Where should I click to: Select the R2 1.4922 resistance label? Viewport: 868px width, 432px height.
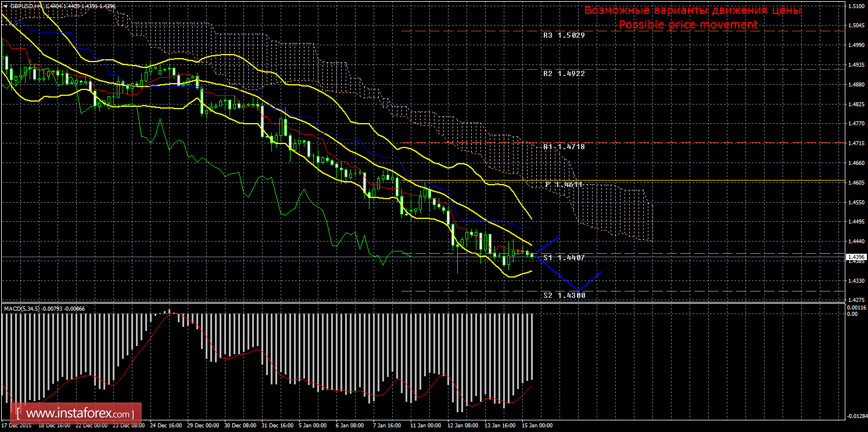click(564, 74)
